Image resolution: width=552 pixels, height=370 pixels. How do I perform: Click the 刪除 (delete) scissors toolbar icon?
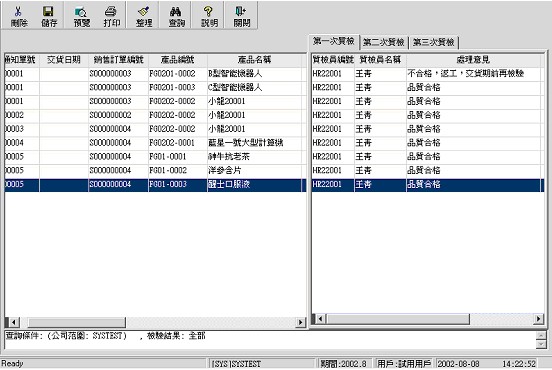(x=19, y=15)
